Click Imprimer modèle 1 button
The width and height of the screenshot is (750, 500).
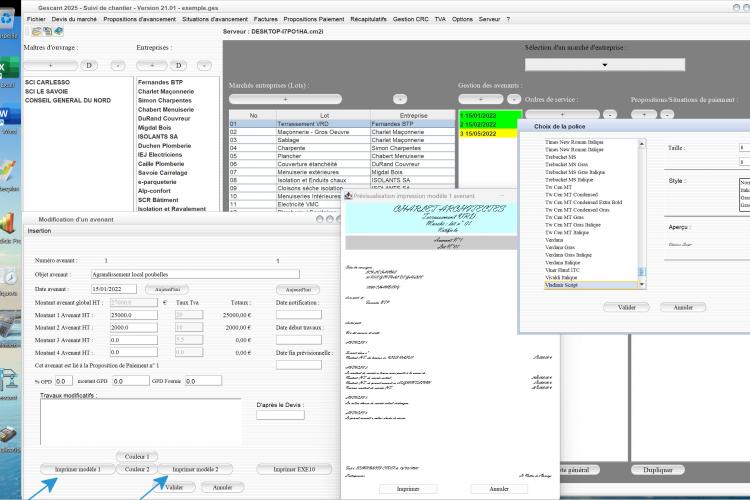[77, 469]
